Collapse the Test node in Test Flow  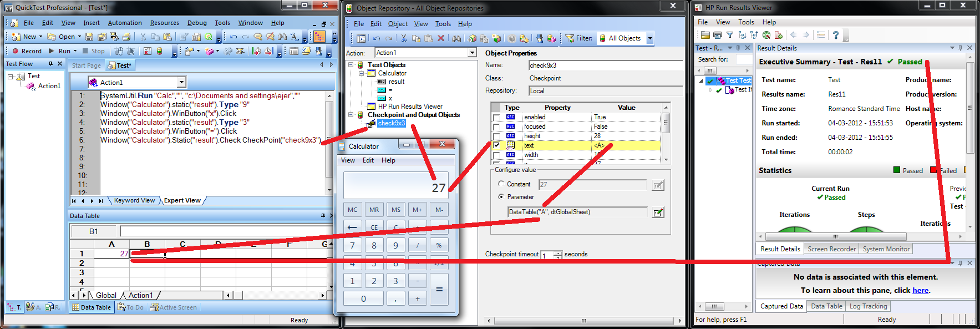(10, 77)
